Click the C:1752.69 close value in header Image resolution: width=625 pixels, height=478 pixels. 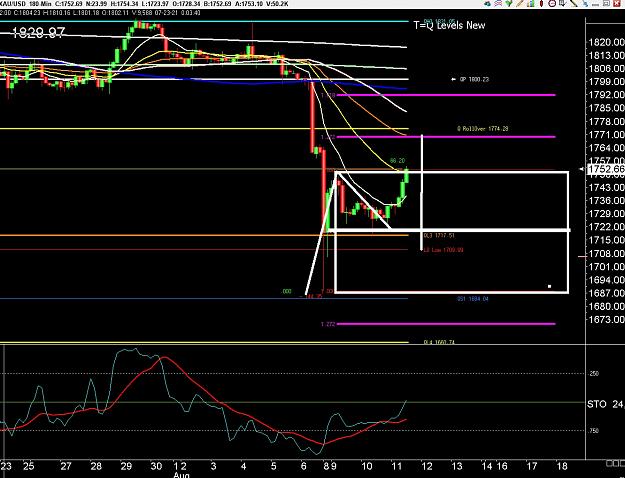point(71,4)
